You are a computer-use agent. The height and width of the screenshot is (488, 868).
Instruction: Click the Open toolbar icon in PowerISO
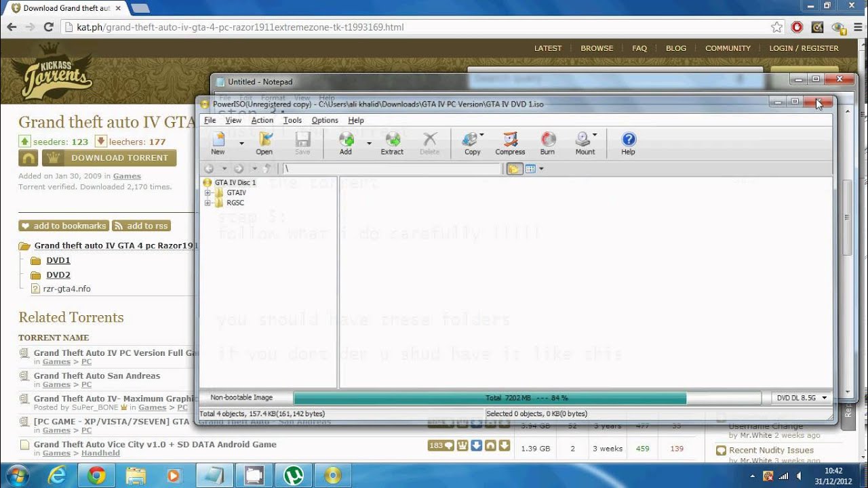tap(264, 143)
